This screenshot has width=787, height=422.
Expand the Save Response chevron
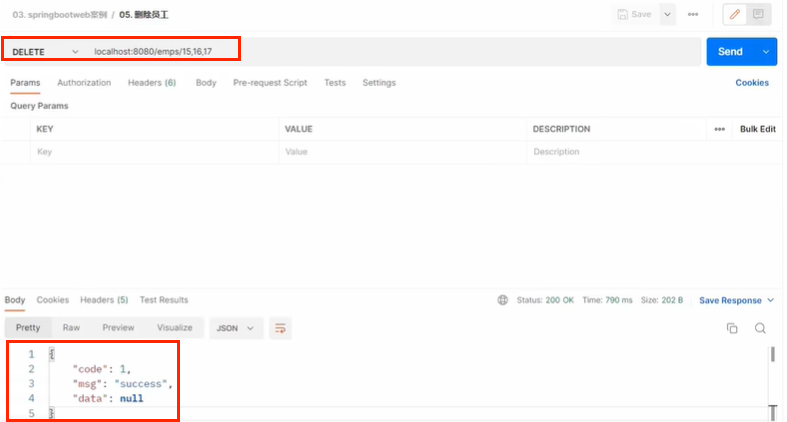(770, 300)
